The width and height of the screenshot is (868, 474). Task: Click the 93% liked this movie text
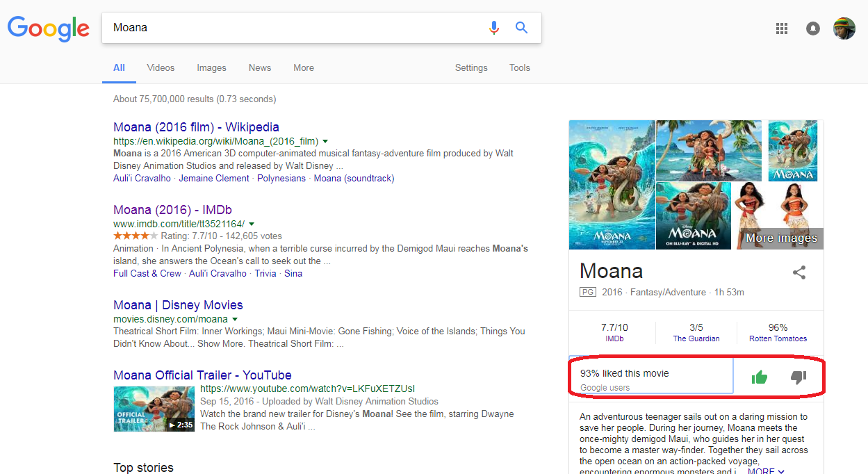click(x=625, y=373)
